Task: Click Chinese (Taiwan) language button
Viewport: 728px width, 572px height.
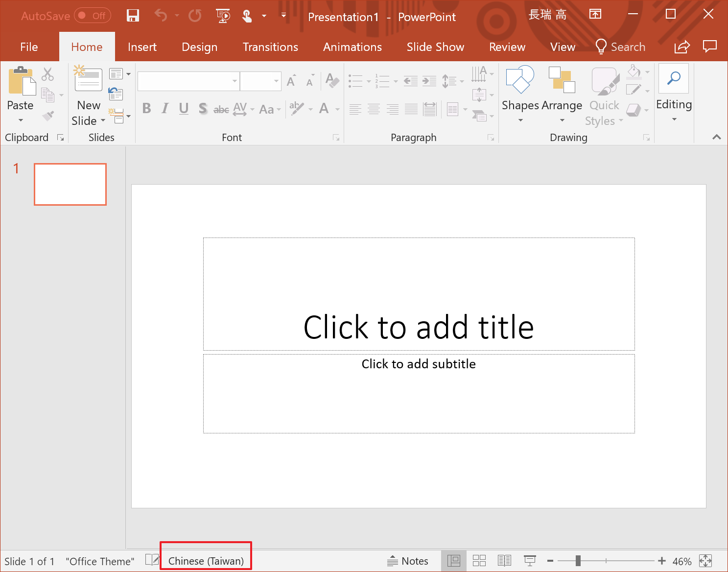Action: coord(206,561)
